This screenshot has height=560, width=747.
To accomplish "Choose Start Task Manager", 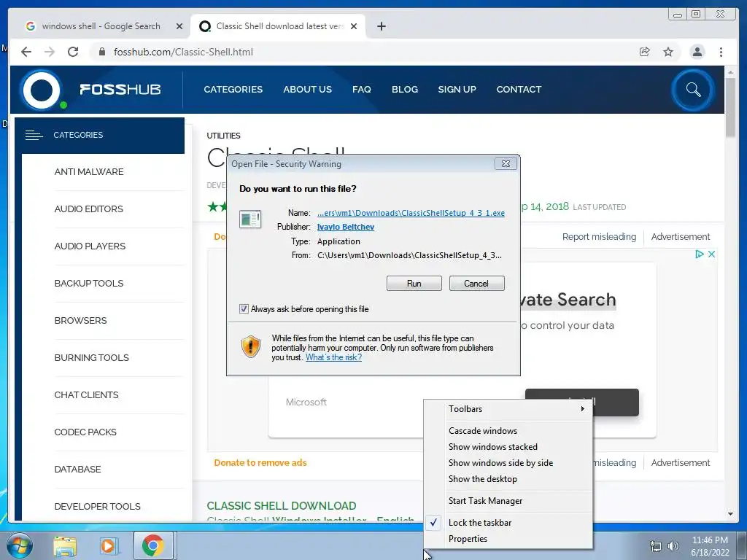I will [x=508, y=501].
